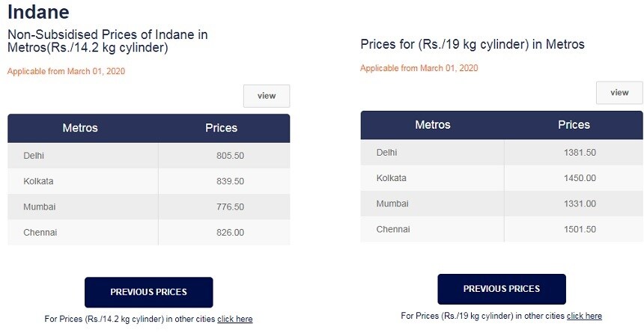The height and width of the screenshot is (336, 644).
Task: Follow the 'click here' link for 19 kg cylinders
Action: click(x=584, y=316)
